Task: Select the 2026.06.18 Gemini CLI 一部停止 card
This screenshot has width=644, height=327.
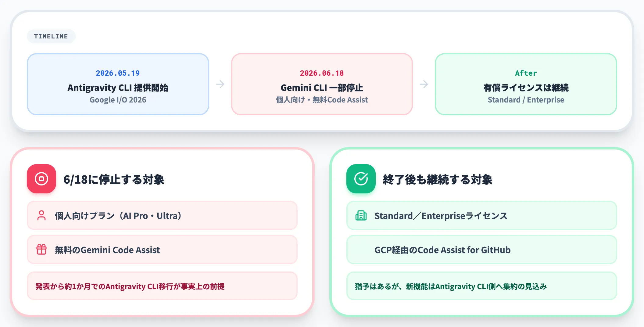Action: [x=322, y=84]
